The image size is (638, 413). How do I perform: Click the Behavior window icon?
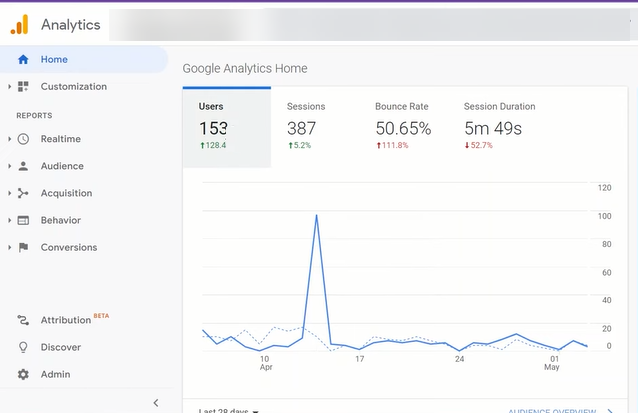tap(23, 220)
